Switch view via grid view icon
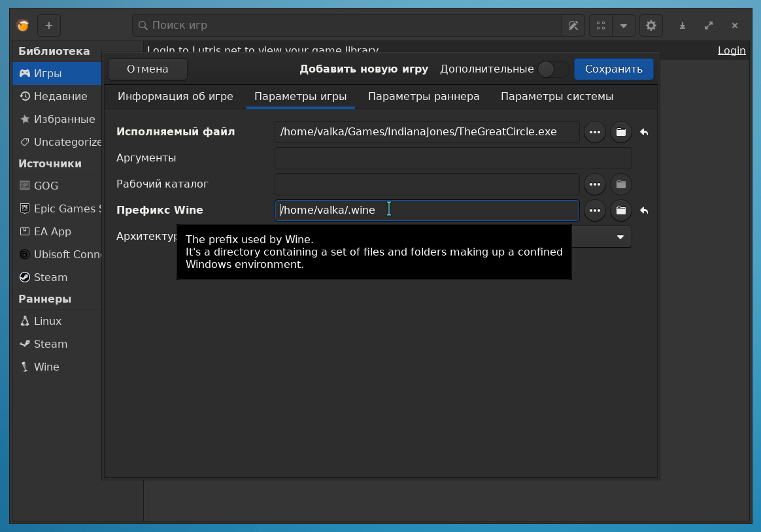Viewport: 761px width, 532px height. pos(601,25)
